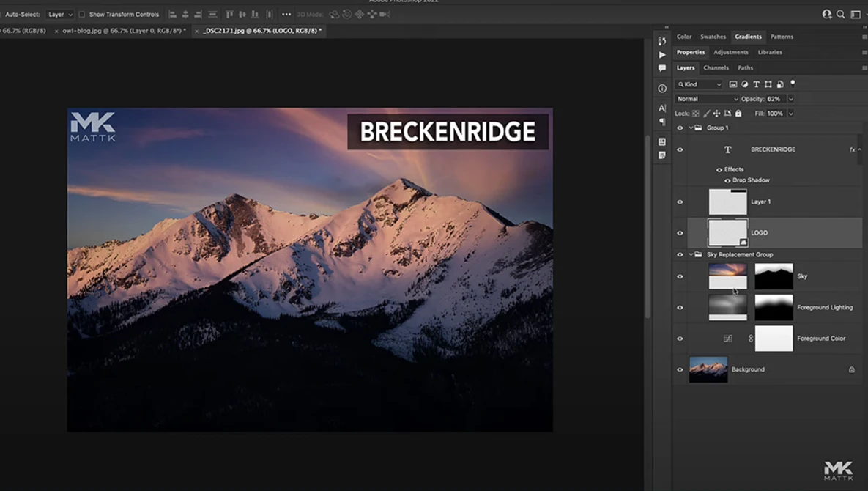Switch to the Patterns tab
Viewport: 868px width, 491px height.
pyautogui.click(x=782, y=37)
